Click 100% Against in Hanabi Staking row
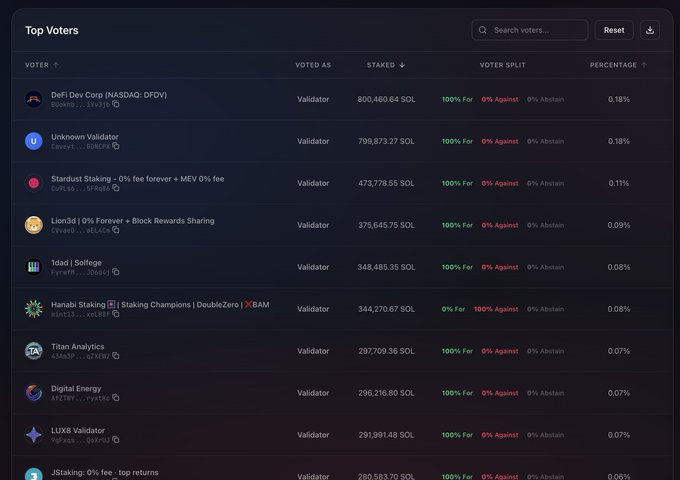The width and height of the screenshot is (680, 480). [496, 309]
